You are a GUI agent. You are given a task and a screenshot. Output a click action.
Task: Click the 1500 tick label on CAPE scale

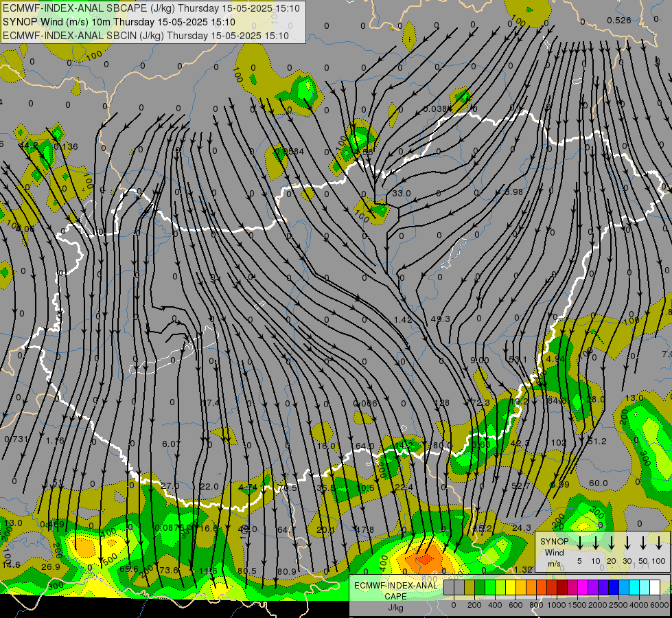pyautogui.click(x=577, y=605)
